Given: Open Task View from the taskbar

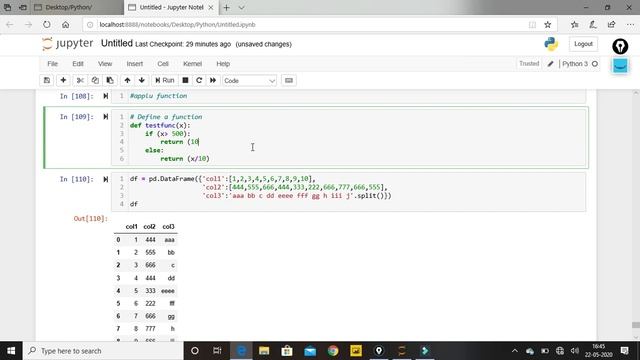Looking at the screenshot, I should pos(217,351).
